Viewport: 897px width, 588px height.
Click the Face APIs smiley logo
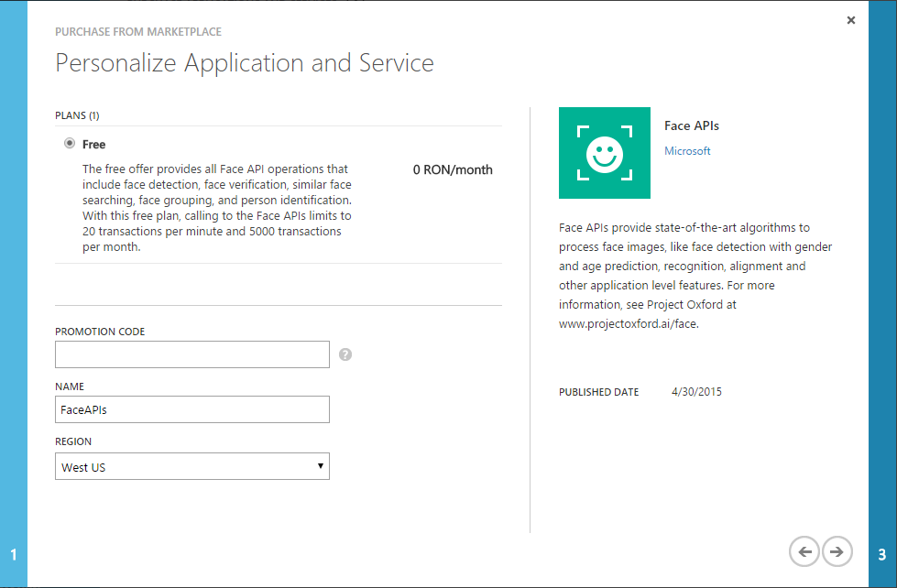point(604,153)
